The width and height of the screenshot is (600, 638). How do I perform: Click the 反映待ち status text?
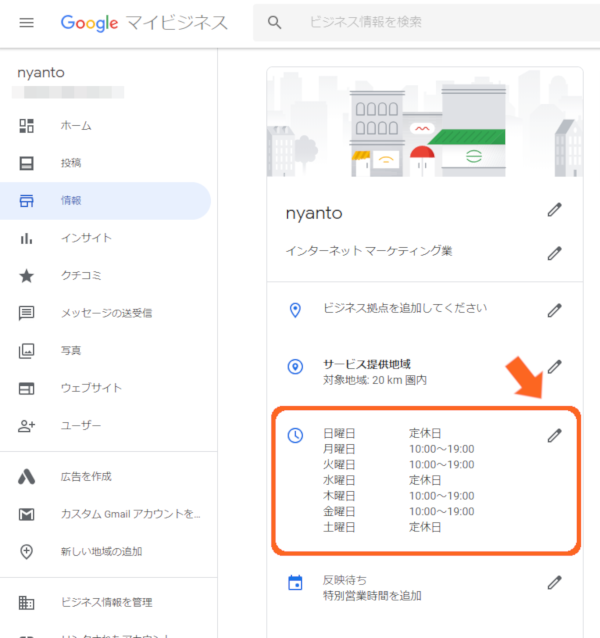pos(345,580)
